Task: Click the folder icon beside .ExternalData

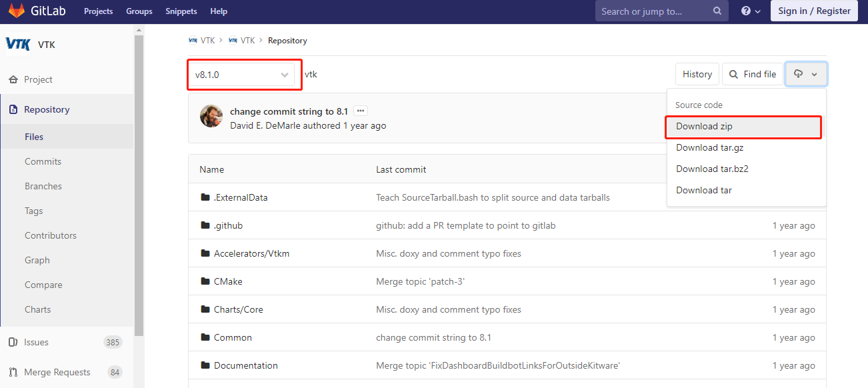Action: click(205, 197)
